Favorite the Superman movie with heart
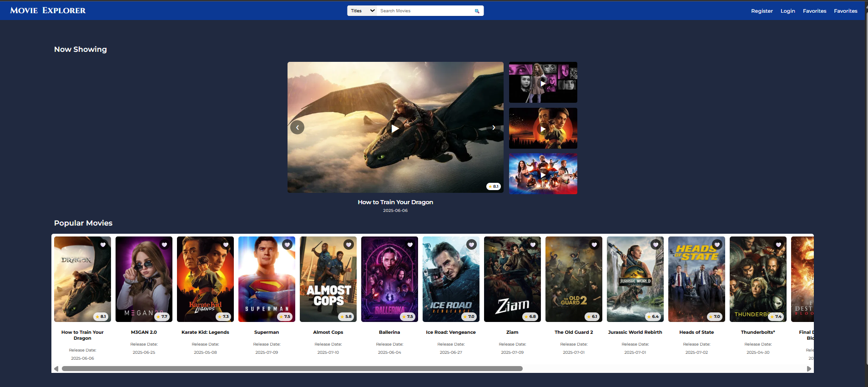868x387 pixels. (x=287, y=245)
